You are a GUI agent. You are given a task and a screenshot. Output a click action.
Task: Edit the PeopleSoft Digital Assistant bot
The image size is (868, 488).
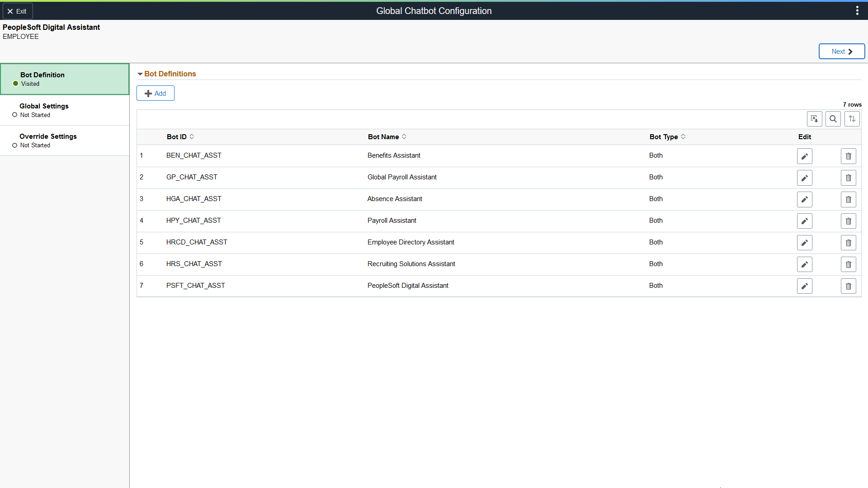coord(804,286)
